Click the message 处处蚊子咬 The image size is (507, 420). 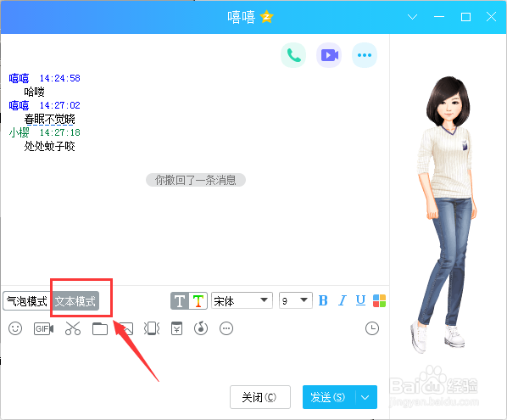pyautogui.click(x=49, y=146)
